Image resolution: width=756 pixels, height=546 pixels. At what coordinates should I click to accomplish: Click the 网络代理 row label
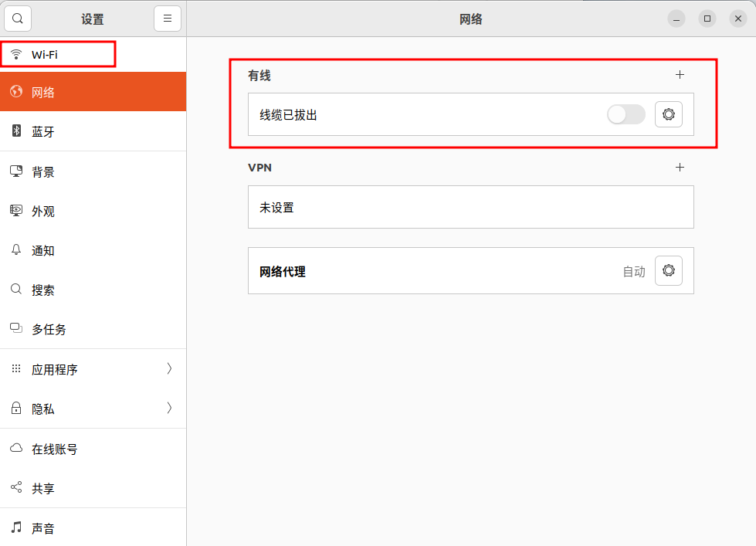click(283, 272)
